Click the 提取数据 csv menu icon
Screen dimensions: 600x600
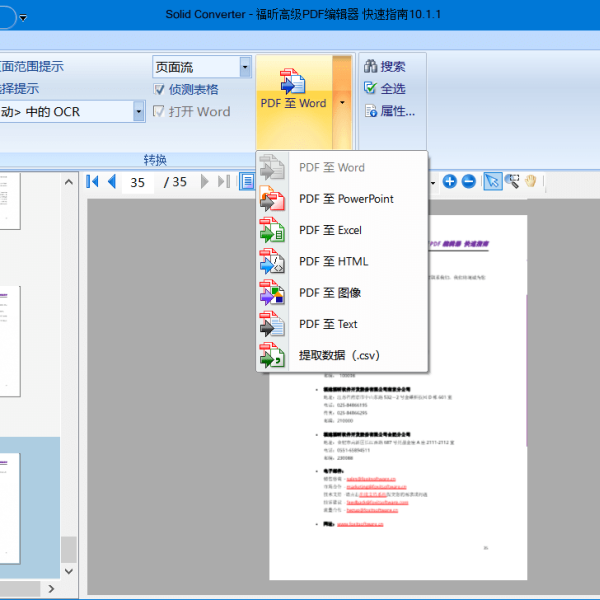272,355
